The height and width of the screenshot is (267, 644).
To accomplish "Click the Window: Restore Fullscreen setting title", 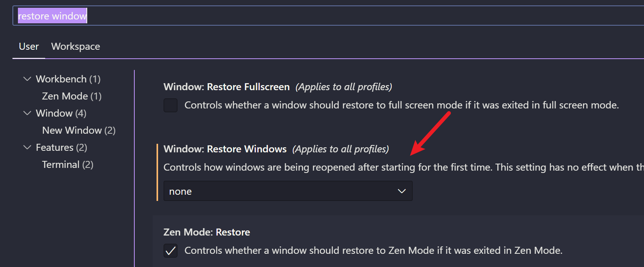I will (x=227, y=87).
